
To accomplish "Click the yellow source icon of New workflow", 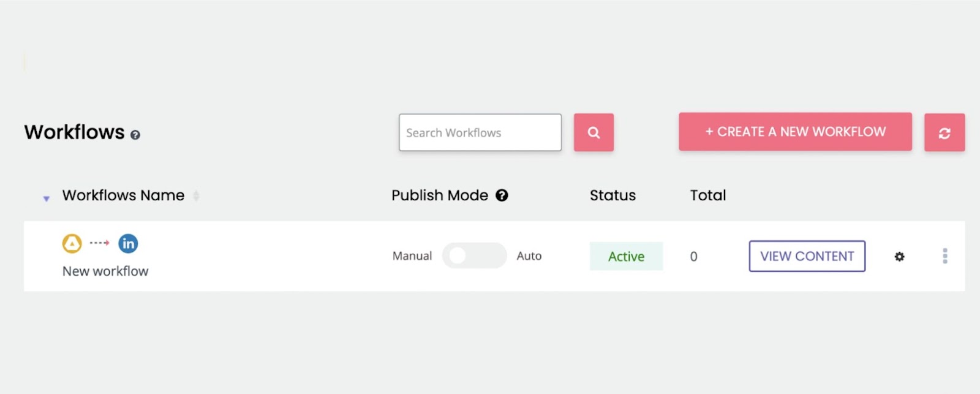I will click(x=72, y=244).
